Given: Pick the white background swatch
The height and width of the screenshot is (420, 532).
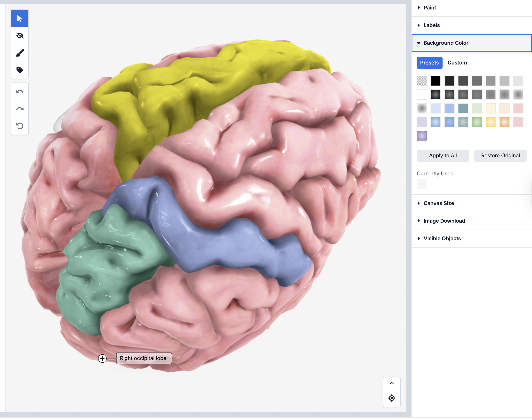Looking at the screenshot, I should [x=422, y=95].
